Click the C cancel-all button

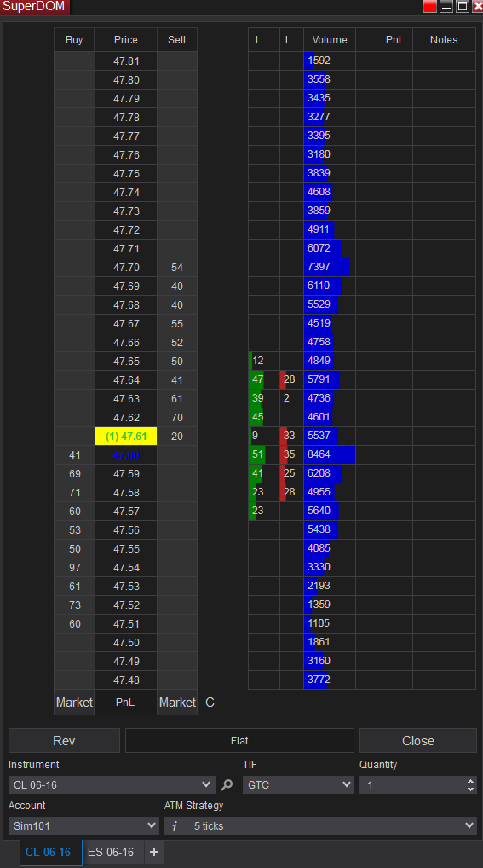(x=210, y=703)
